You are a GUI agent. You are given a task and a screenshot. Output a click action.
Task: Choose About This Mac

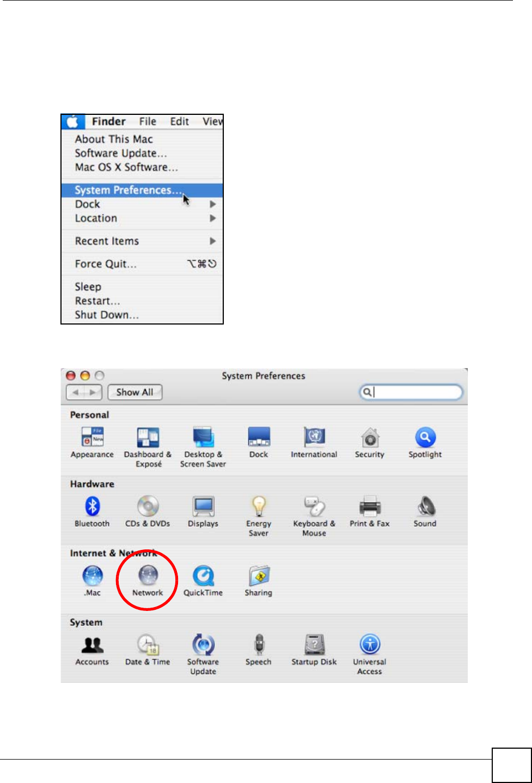click(142, 139)
